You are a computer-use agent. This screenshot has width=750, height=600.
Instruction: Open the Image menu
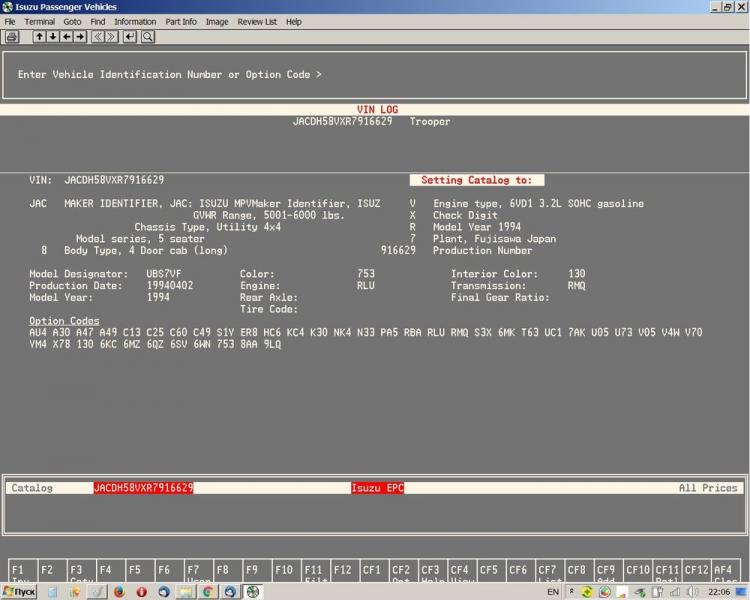[217, 22]
